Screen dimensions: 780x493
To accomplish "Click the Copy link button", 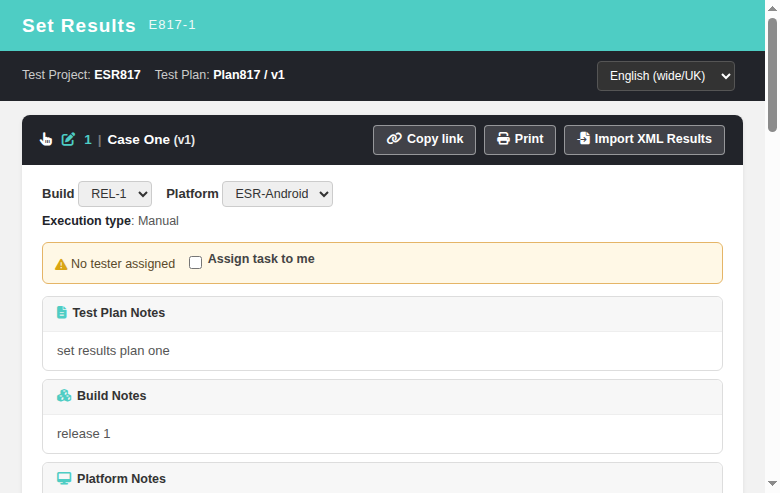I will [x=424, y=140].
